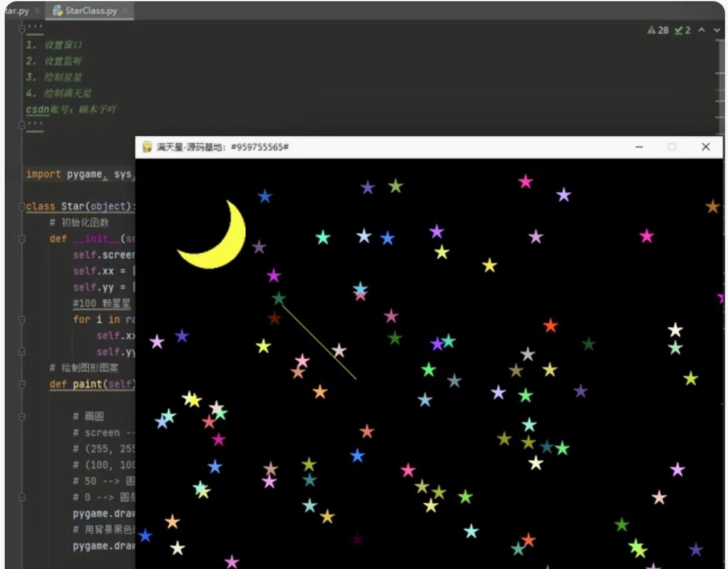Close the pygame window with X
Screen dimensions: 728x569
[x=706, y=147]
